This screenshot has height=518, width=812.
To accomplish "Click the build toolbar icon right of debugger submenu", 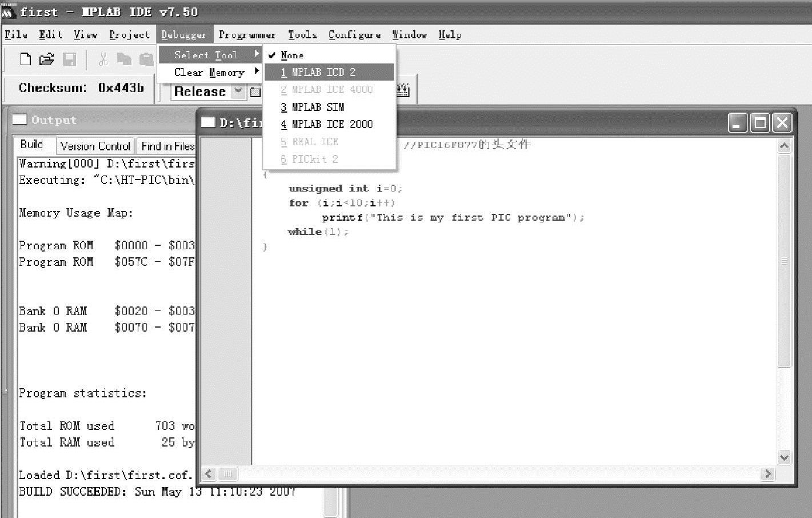I will click(403, 90).
